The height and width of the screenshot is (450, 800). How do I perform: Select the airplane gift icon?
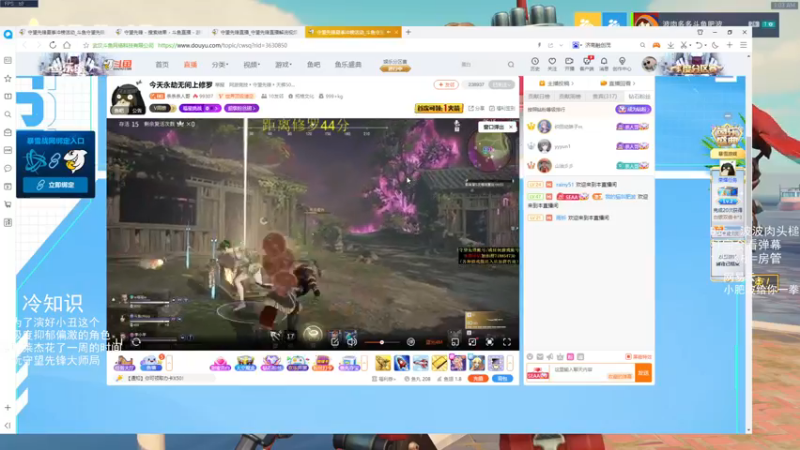420,363
